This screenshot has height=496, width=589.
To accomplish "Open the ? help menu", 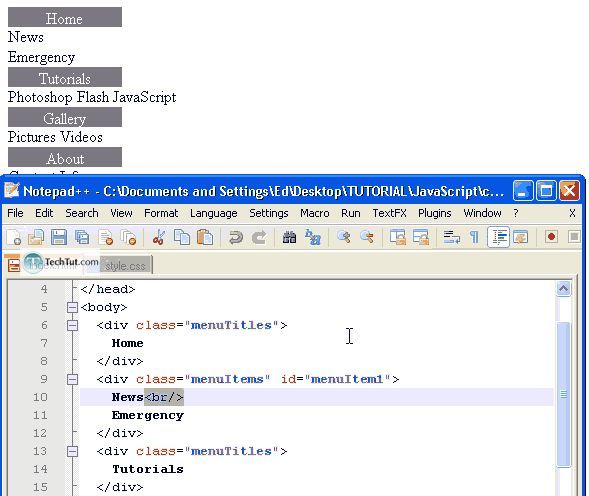I will coord(516,213).
